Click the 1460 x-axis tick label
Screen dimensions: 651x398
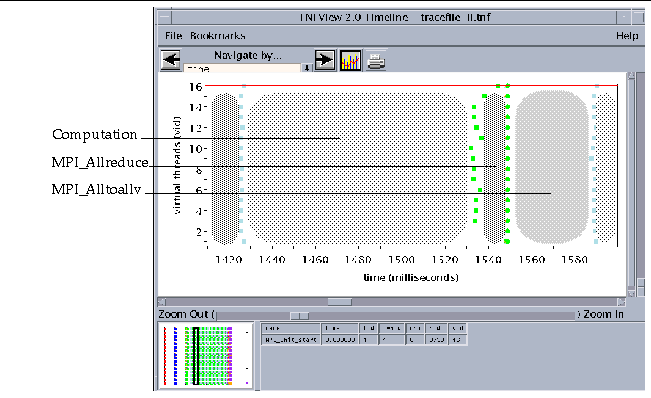point(315,260)
